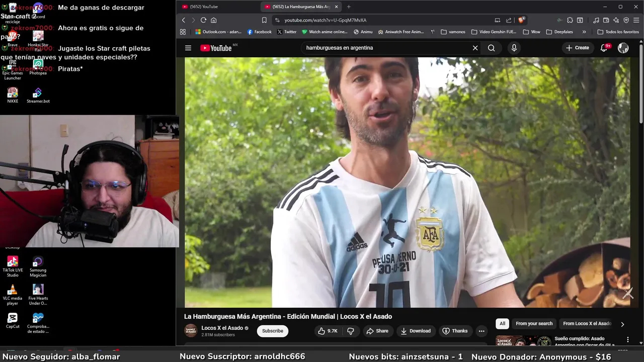
Task: Subscribe to Locos X el Asado
Action: (273, 331)
